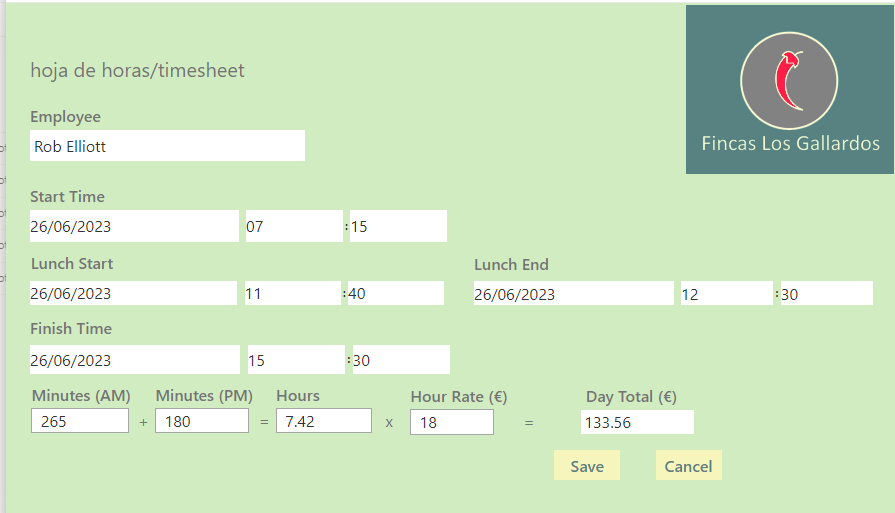Image resolution: width=895 pixels, height=513 pixels.
Task: Click the Finish Time hour box showing 15
Action: [x=296, y=359]
